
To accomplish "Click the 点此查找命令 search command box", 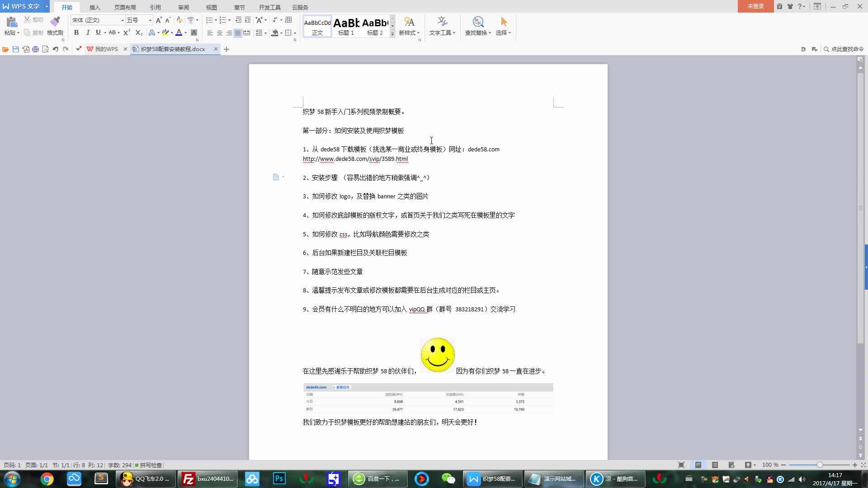I will tap(844, 49).
